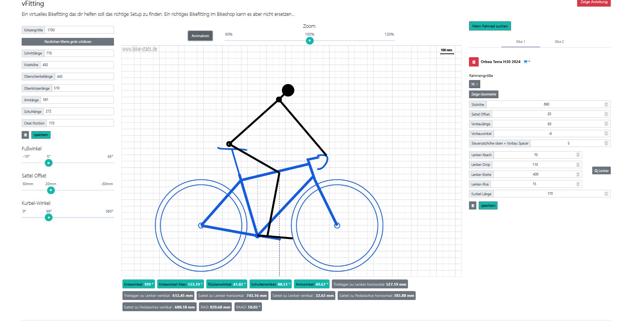Open the Lenker search button

601,171
